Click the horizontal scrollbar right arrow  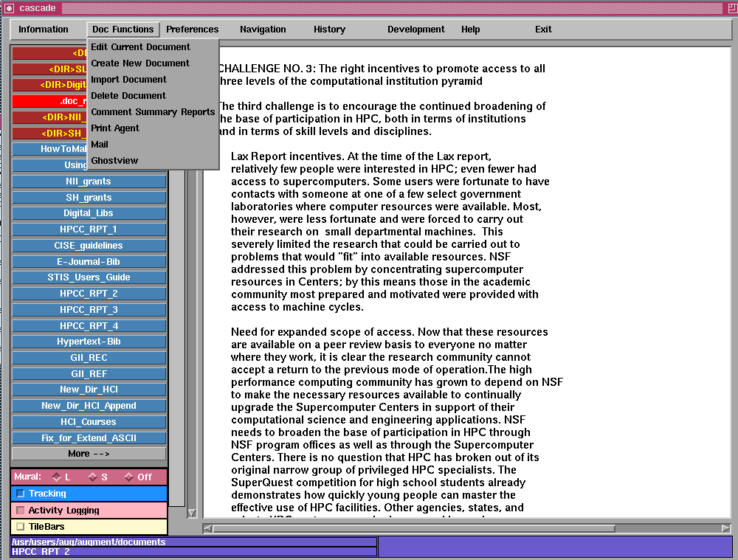pos(725,528)
